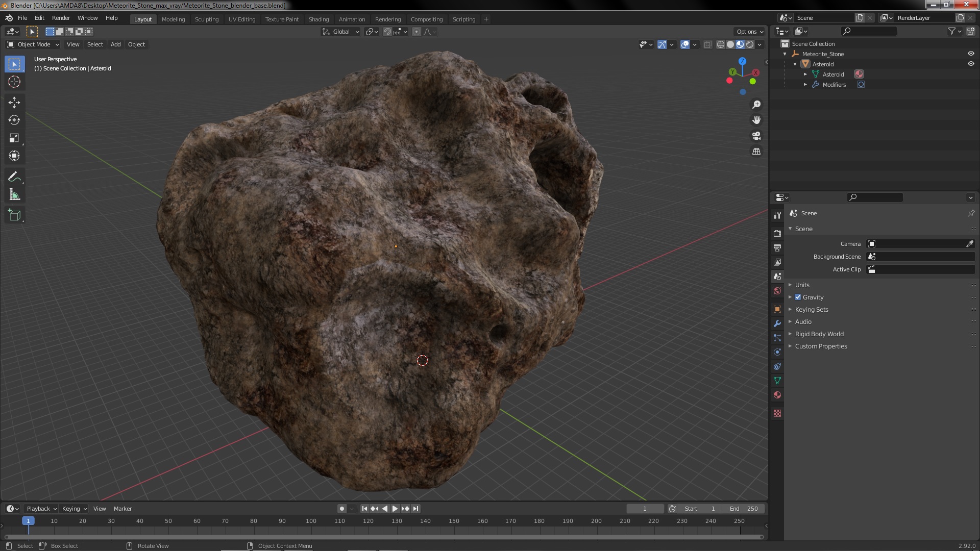The width and height of the screenshot is (980, 551).
Task: Switch to solid viewport shading
Action: [730, 44]
